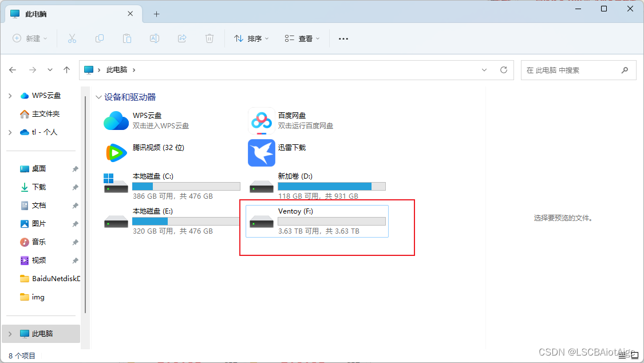Click the search box 在 此电脑 中搜索
This screenshot has width=644, height=363.
tap(578, 70)
